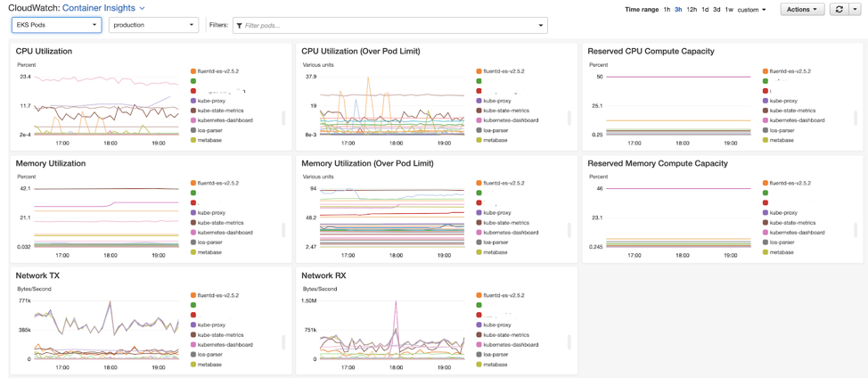Open the Actions dropdown menu
The image size is (868, 378).
pyautogui.click(x=802, y=10)
